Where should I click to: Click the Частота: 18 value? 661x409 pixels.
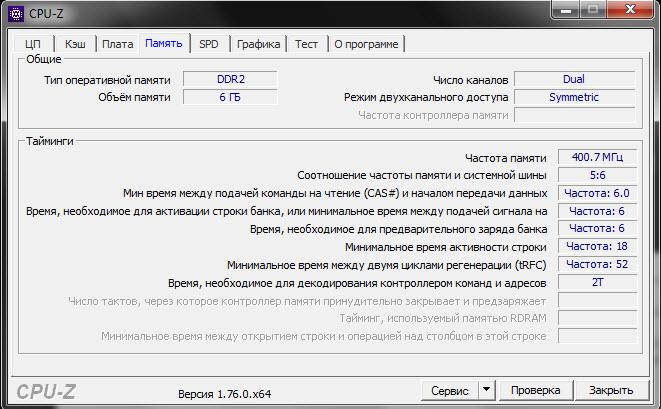click(597, 246)
